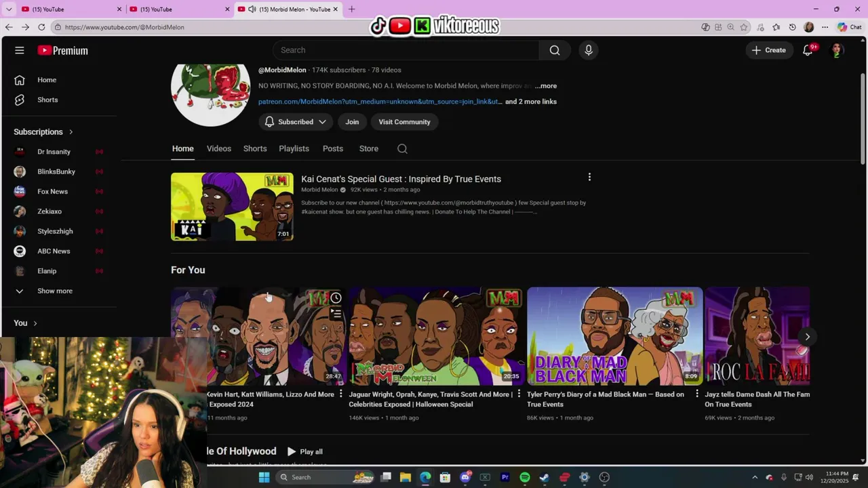Open the Kai Cenat's Special Guest thumbnail

[x=232, y=207]
